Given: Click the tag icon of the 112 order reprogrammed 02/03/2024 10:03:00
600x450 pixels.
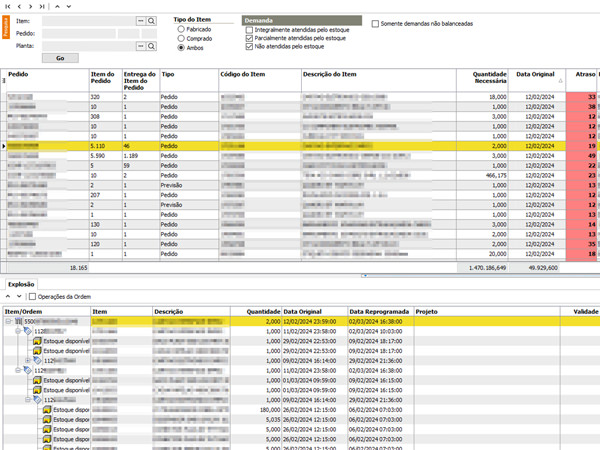Looking at the screenshot, I should pyautogui.click(x=28, y=331).
